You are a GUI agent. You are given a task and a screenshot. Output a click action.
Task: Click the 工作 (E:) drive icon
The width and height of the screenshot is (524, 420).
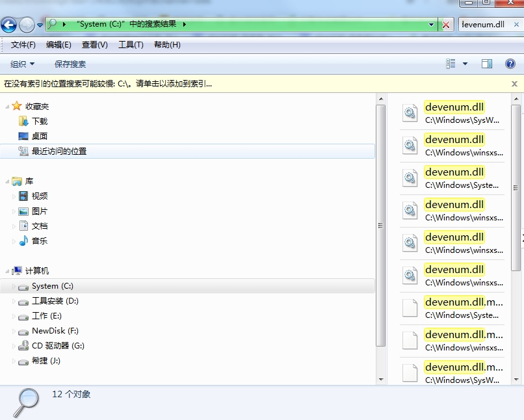point(23,317)
